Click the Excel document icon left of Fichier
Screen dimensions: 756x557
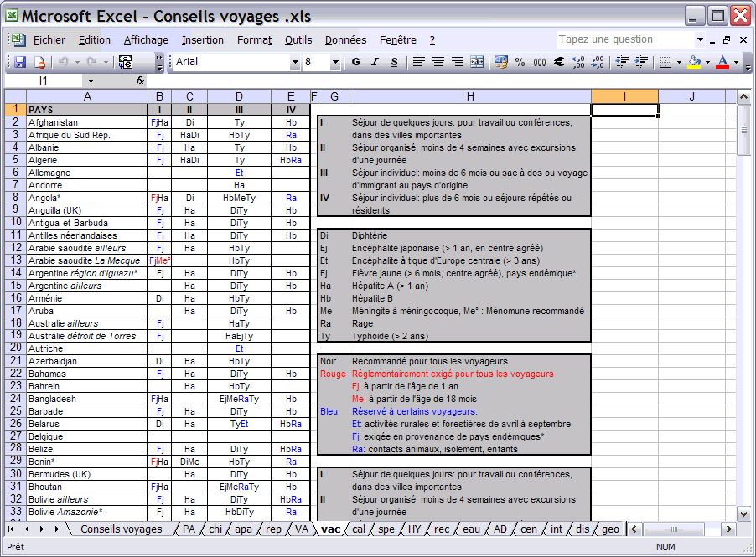click(18, 39)
